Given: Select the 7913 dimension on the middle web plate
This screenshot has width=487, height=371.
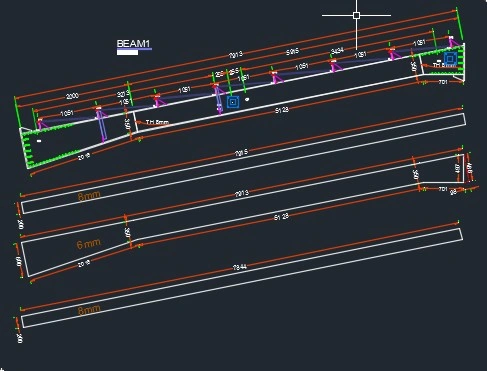Looking at the screenshot, I should 242,194.
